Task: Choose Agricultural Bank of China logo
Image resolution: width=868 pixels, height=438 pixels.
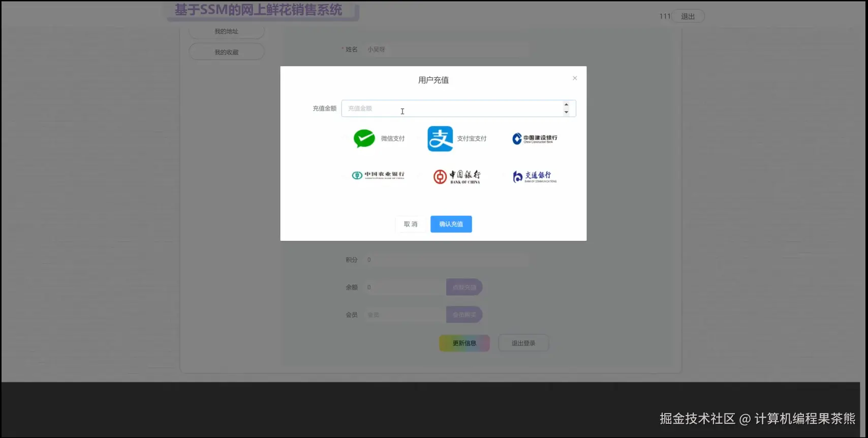Action: click(378, 175)
